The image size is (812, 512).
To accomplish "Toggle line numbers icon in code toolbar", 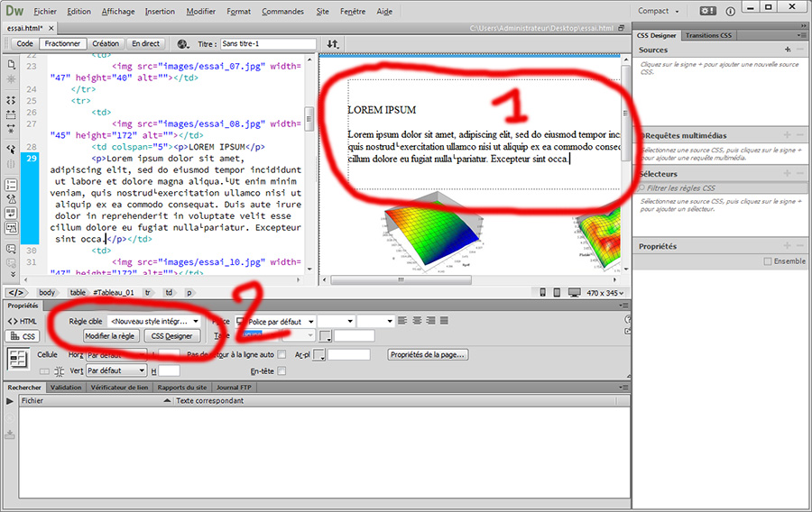I will [x=11, y=185].
